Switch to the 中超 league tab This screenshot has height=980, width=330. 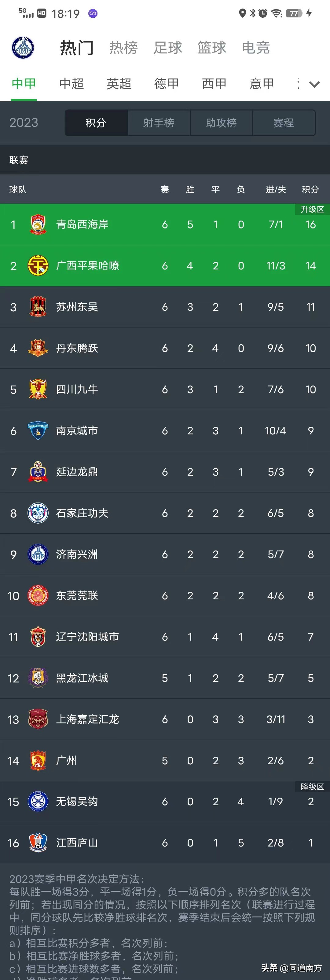click(x=71, y=84)
